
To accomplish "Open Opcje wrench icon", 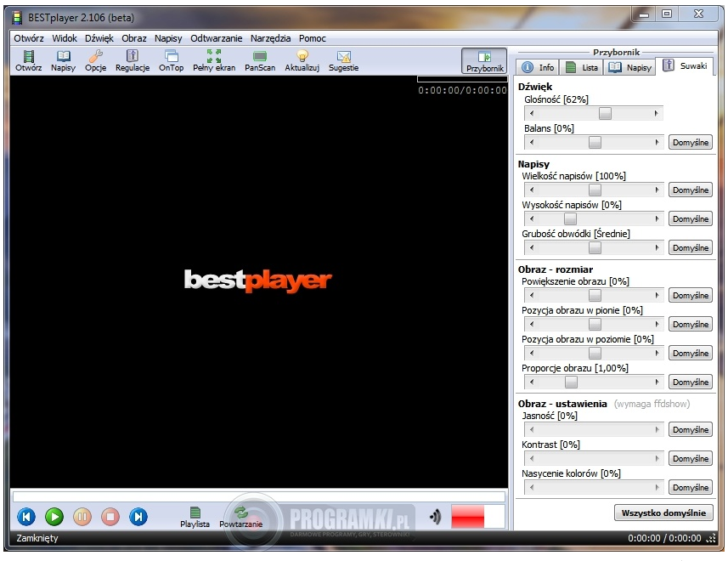I will tap(96, 61).
